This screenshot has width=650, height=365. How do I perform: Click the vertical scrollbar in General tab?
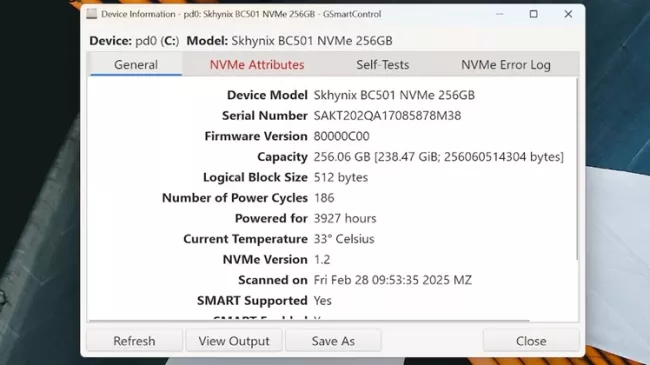pyautogui.click(x=577, y=169)
